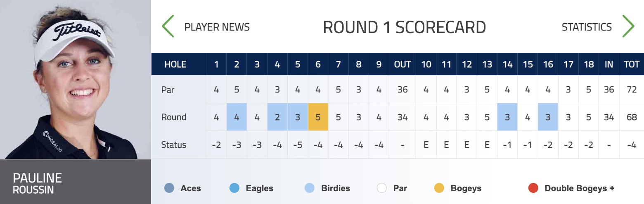Click the TOT column header
Viewport: 644px width, 204px height.
point(632,64)
